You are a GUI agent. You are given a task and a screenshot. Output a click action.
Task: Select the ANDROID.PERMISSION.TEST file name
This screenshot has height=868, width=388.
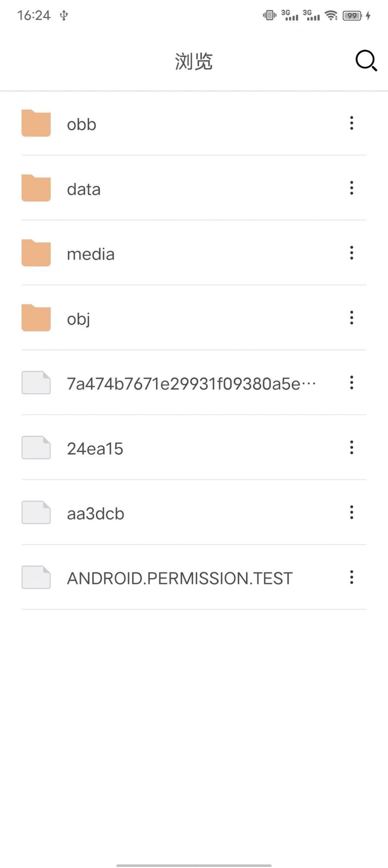click(x=180, y=578)
